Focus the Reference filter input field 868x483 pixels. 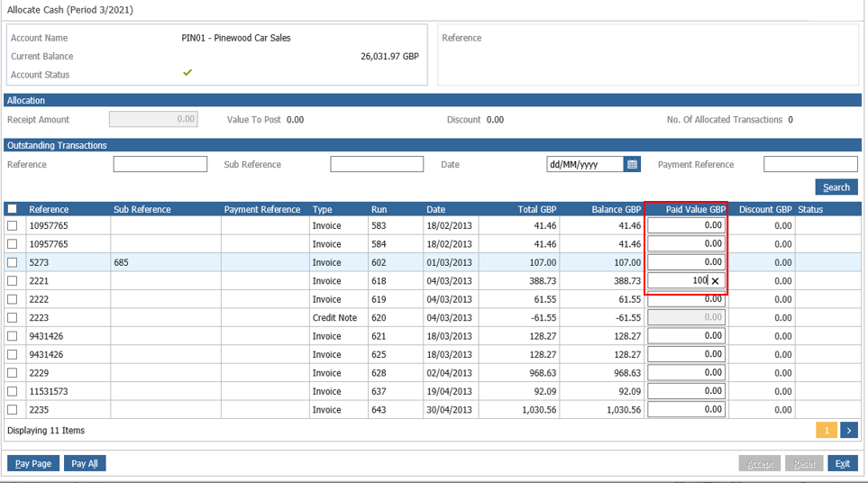[x=160, y=164]
